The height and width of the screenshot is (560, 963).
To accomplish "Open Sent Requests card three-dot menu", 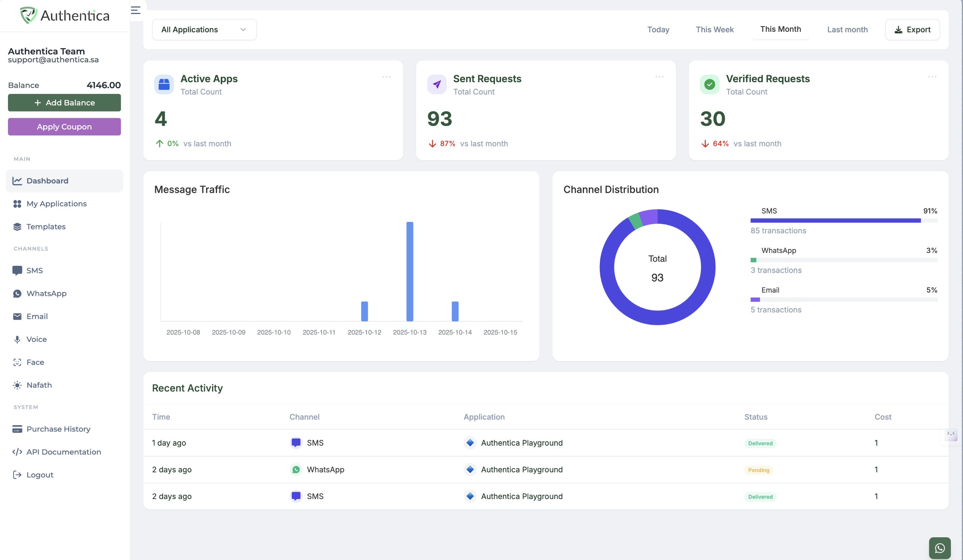I will pos(659,77).
